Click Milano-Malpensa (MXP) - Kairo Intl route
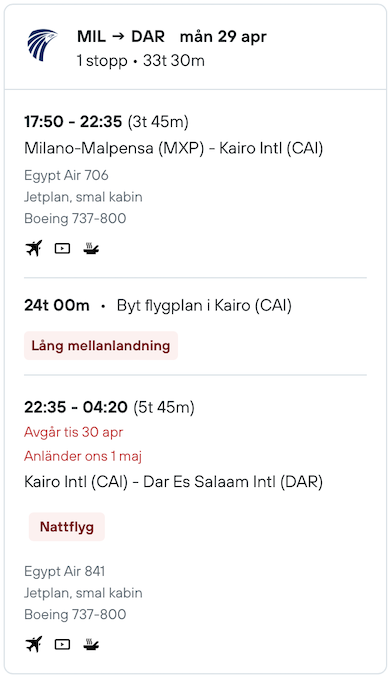The image size is (392, 678). point(173,148)
